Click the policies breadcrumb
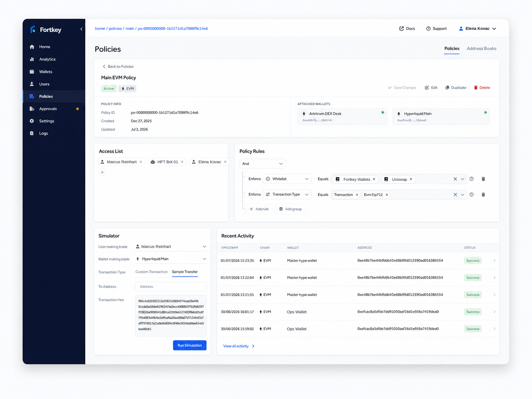532x399 pixels. coord(115,29)
